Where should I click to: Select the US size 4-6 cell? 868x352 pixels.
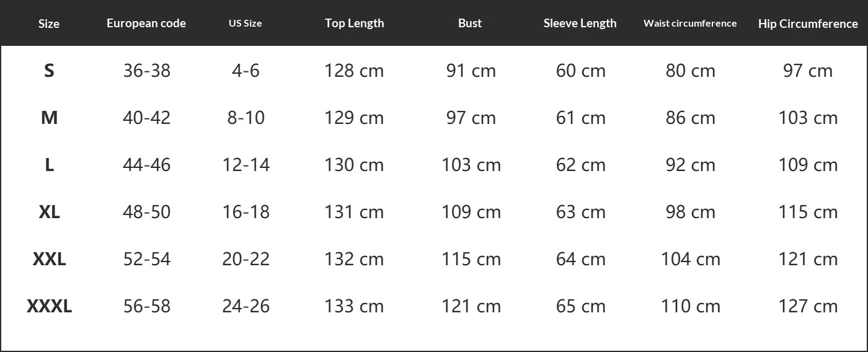246,71
